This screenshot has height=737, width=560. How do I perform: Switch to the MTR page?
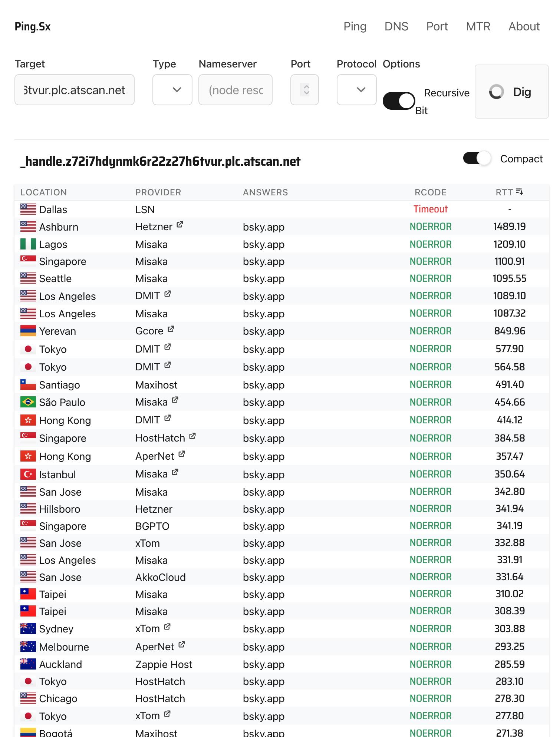coord(478,27)
